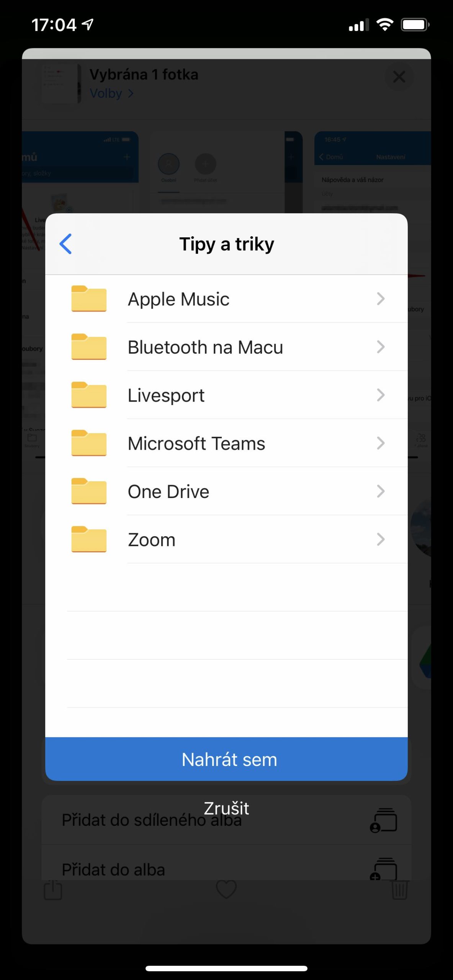Select the Bluetooth na Macu folder name

(205, 347)
